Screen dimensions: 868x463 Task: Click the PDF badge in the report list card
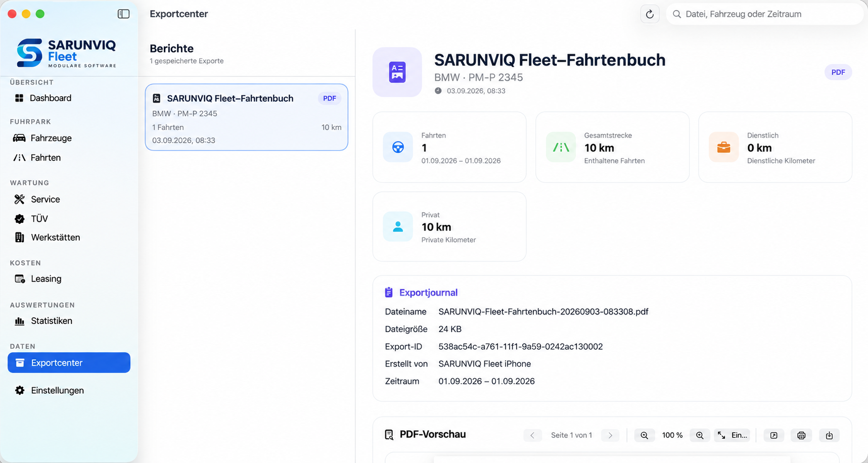point(330,99)
